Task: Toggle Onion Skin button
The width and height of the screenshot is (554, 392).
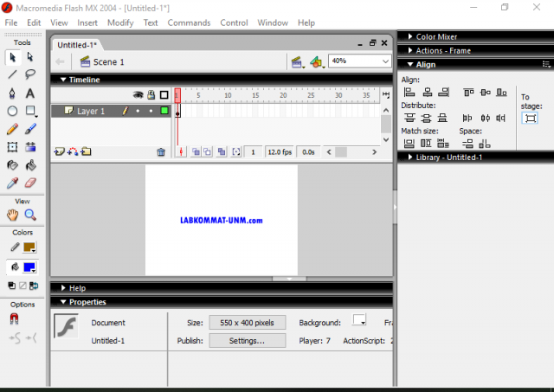Action: pos(196,151)
